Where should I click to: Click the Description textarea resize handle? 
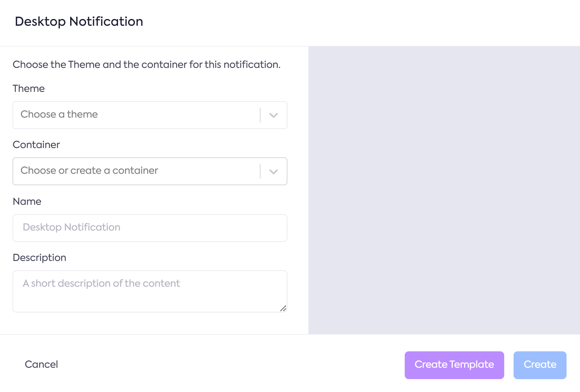pos(283,308)
